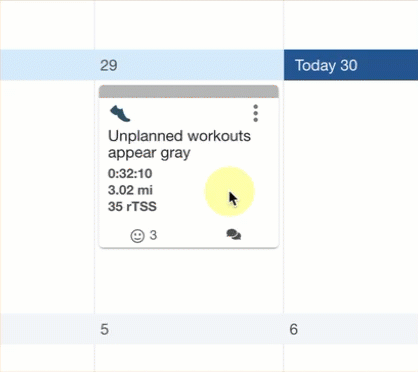Click the empty calendar cell under day 5
The image size is (418, 372).
(189, 358)
